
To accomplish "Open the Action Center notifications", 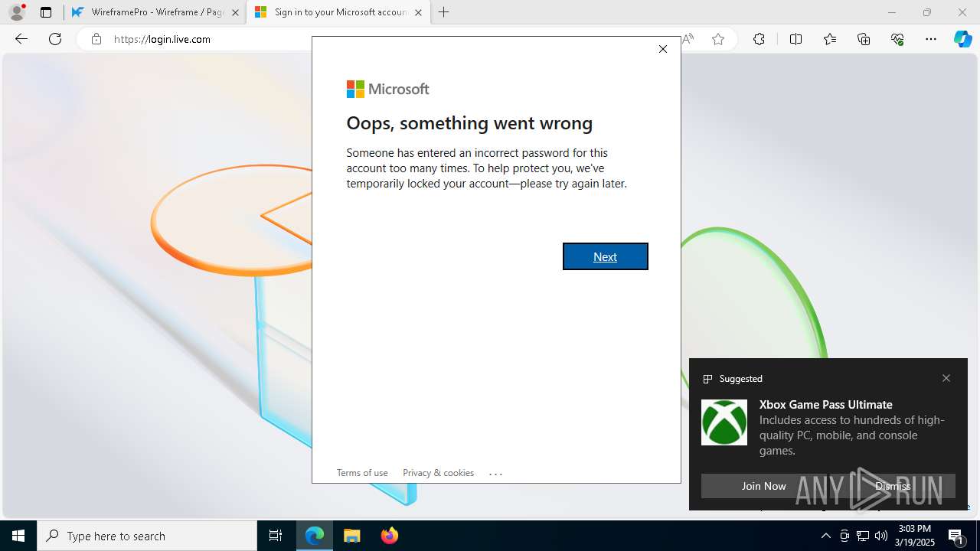I will tap(956, 536).
